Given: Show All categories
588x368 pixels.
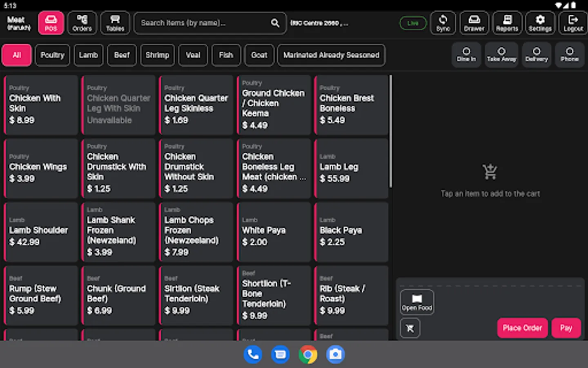Looking at the screenshot, I should (17, 55).
